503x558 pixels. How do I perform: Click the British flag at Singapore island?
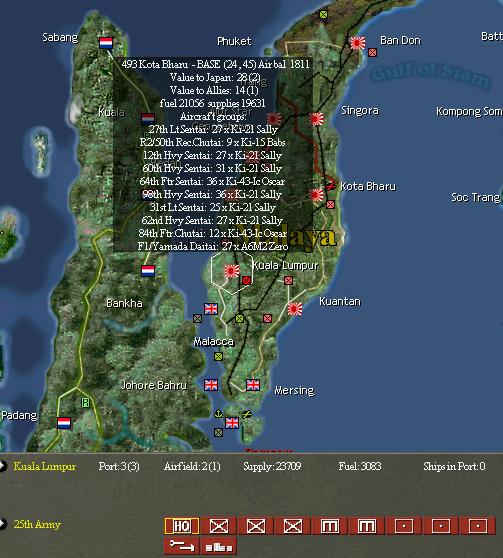pyautogui.click(x=232, y=423)
